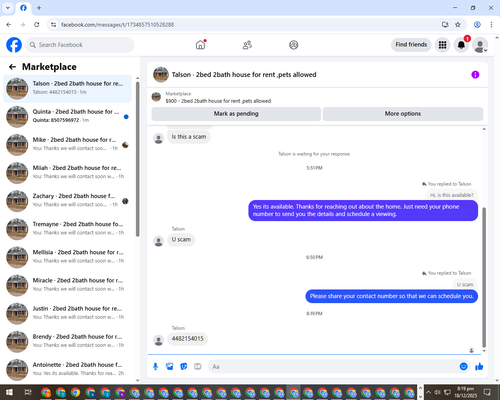Focus the Search Facebook field
This screenshot has height=400, width=500.
click(x=80, y=45)
